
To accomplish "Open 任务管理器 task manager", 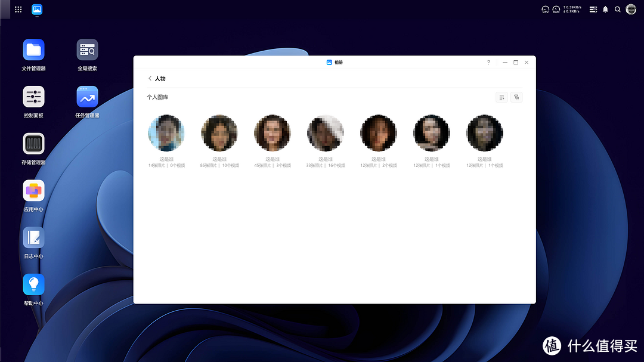I will [x=87, y=97].
